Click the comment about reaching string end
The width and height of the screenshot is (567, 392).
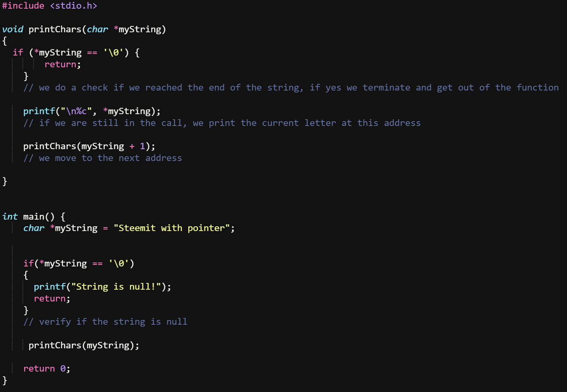[x=291, y=88]
